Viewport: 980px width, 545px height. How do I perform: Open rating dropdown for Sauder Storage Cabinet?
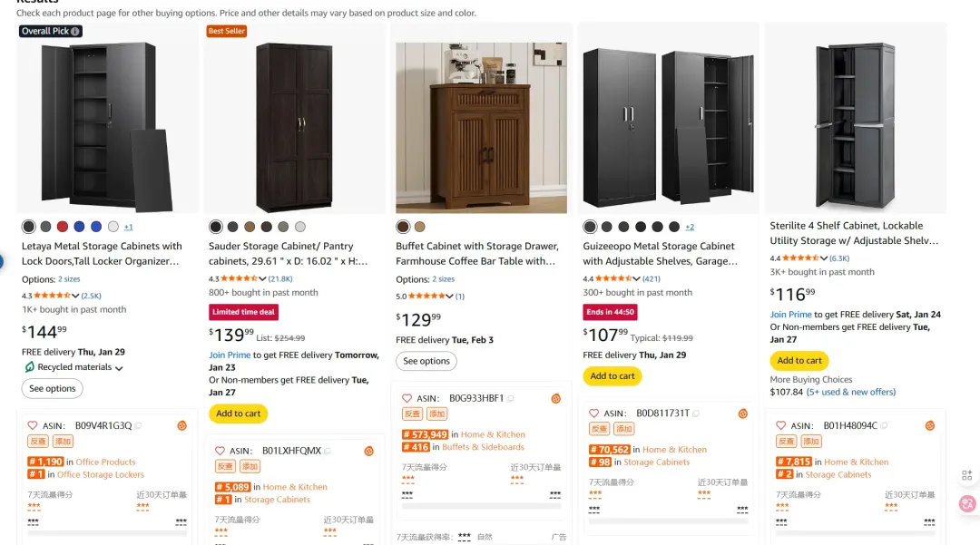(262, 278)
